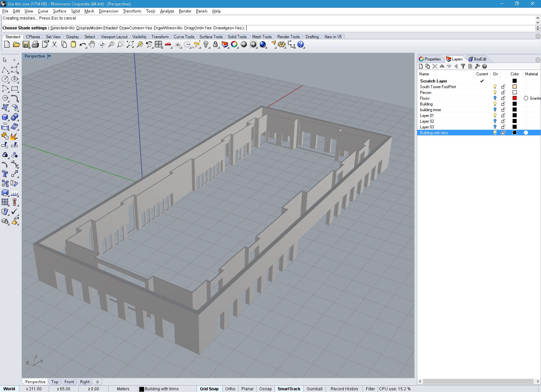Click the color wheel Object Properties icon
Viewport: 541px width, 392px height.
[234, 44]
